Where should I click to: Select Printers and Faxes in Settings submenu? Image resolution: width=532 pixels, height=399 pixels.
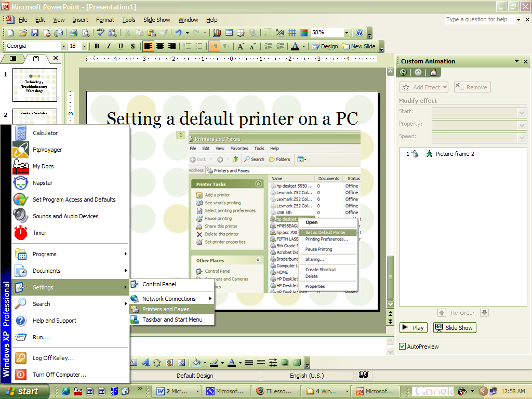[x=172, y=309]
